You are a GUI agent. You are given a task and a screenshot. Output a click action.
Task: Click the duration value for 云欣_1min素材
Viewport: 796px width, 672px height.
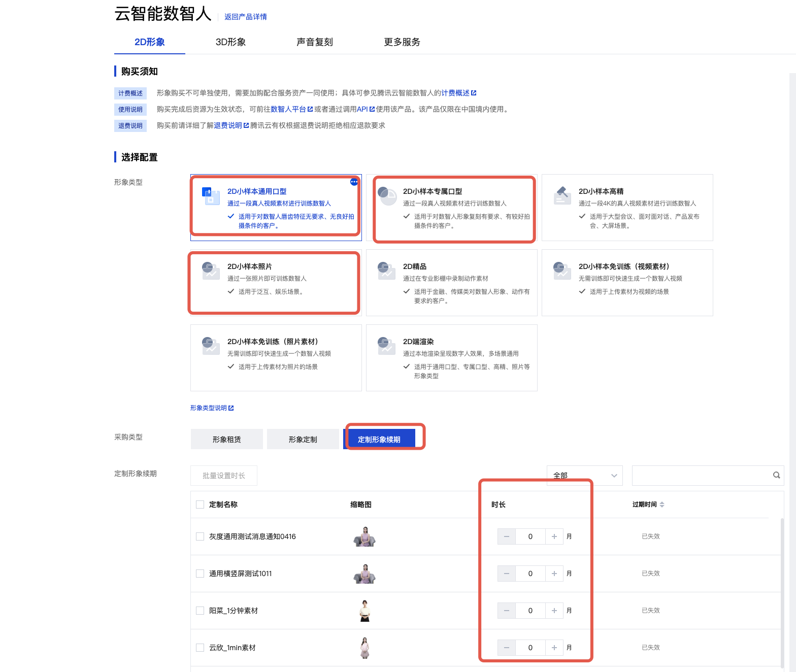[530, 648]
